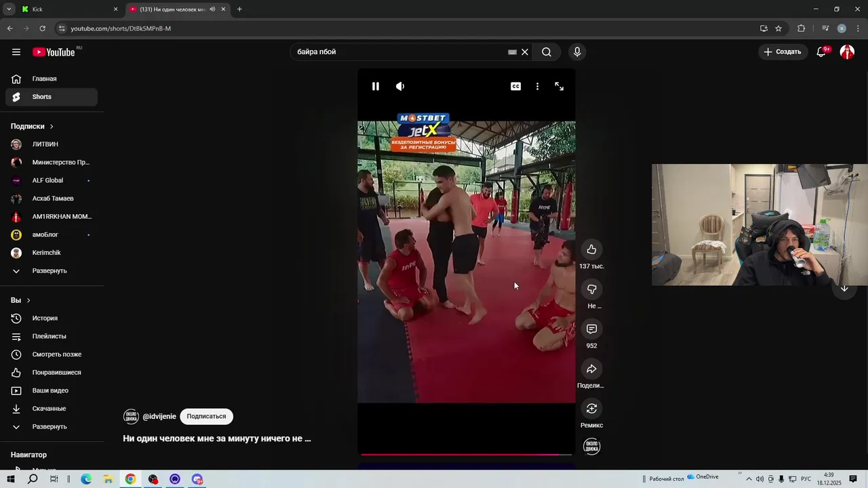Expand the list with Развернуть under Скачанные
This screenshot has height=488, width=868.
point(52,427)
